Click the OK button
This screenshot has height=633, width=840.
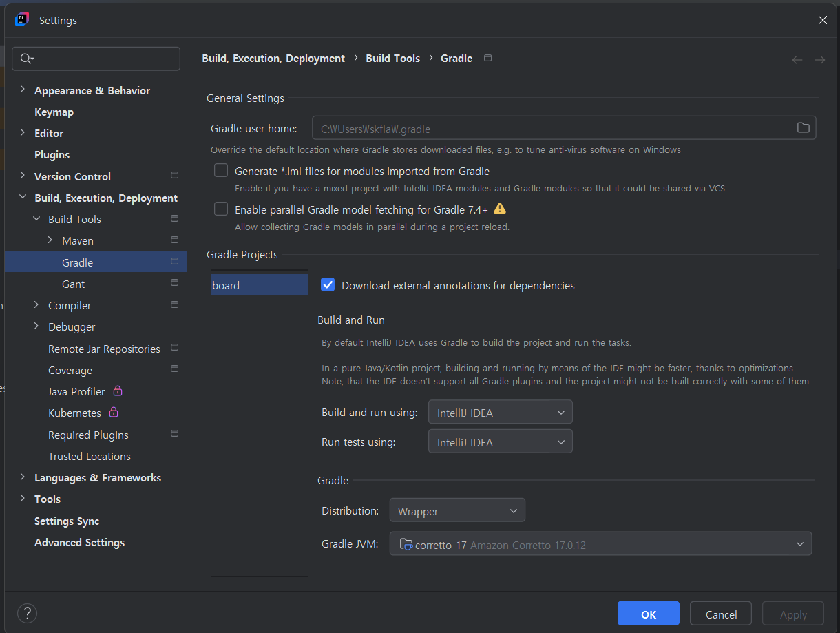click(x=649, y=614)
